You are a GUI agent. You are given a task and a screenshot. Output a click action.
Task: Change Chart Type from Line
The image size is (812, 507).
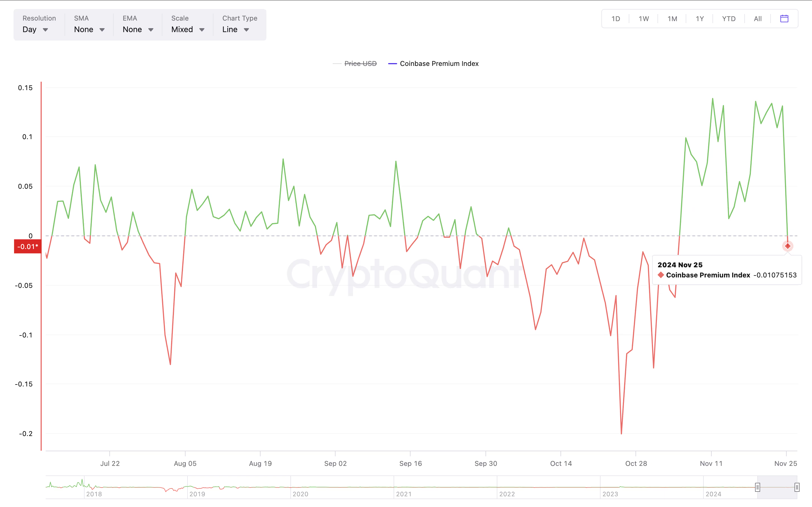coord(235,30)
